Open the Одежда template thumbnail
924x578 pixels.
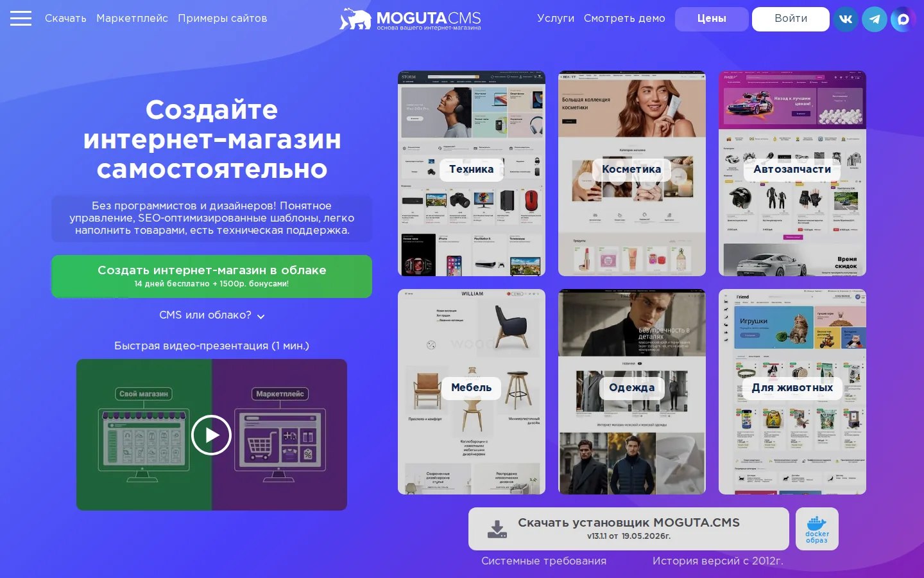pyautogui.click(x=632, y=392)
